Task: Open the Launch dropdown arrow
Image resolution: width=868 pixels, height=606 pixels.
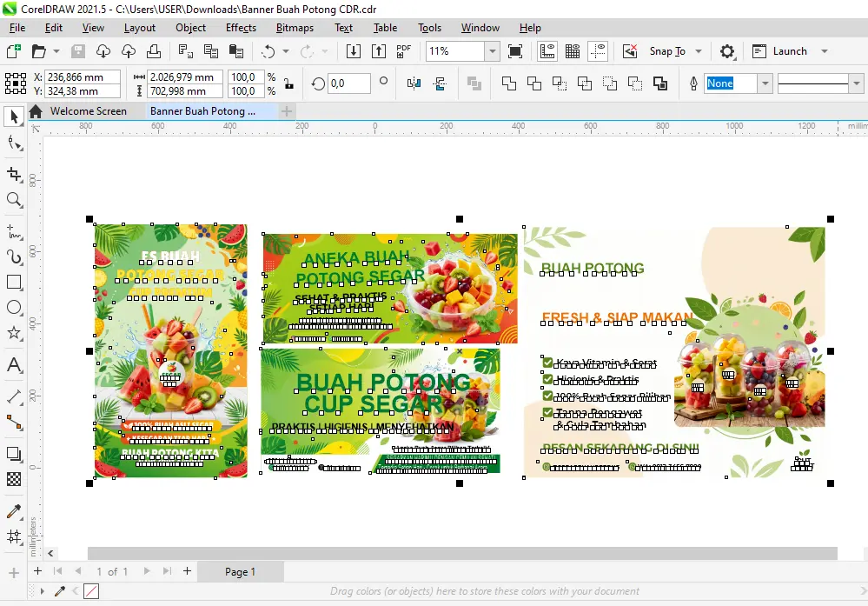Action: click(825, 51)
